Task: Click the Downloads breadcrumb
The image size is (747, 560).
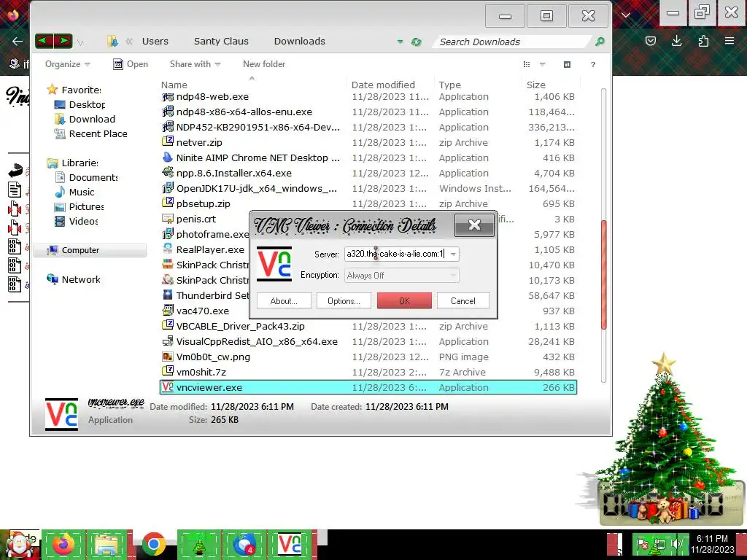Action: [300, 42]
